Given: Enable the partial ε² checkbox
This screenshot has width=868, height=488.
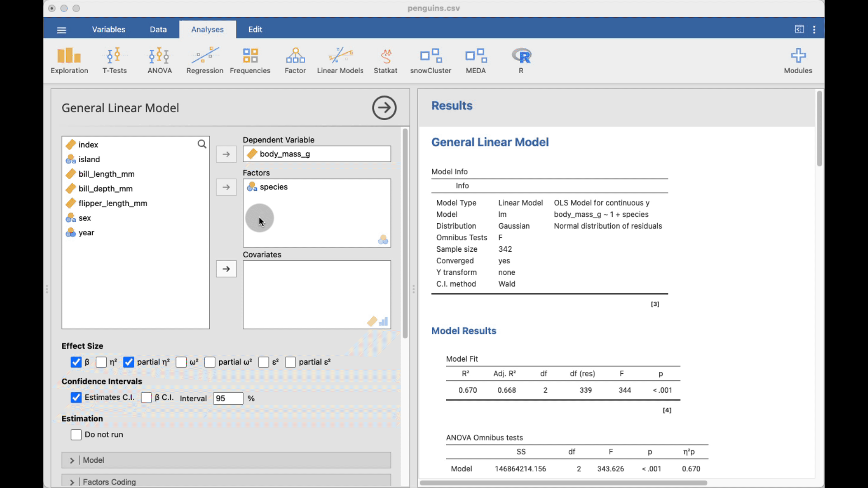Looking at the screenshot, I should click(290, 362).
